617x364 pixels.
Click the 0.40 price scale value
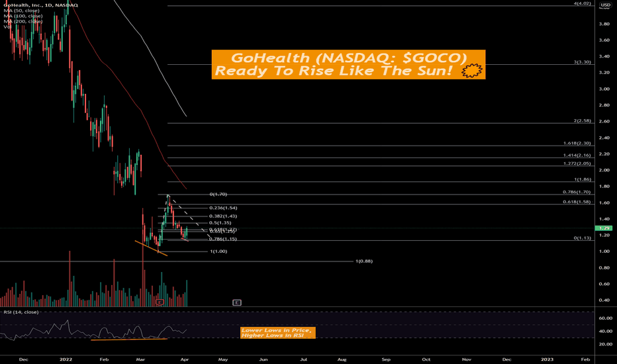[x=604, y=300]
